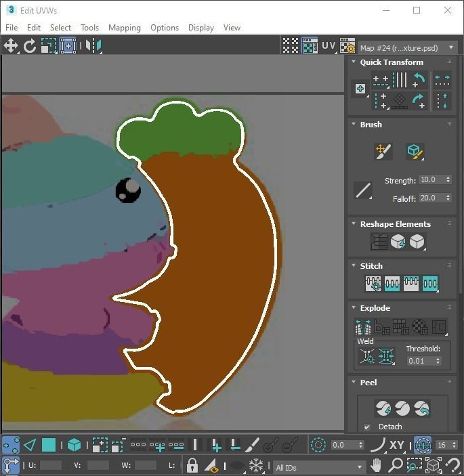Click Relax Until Flat icon
464x476 pixels.
click(398, 242)
